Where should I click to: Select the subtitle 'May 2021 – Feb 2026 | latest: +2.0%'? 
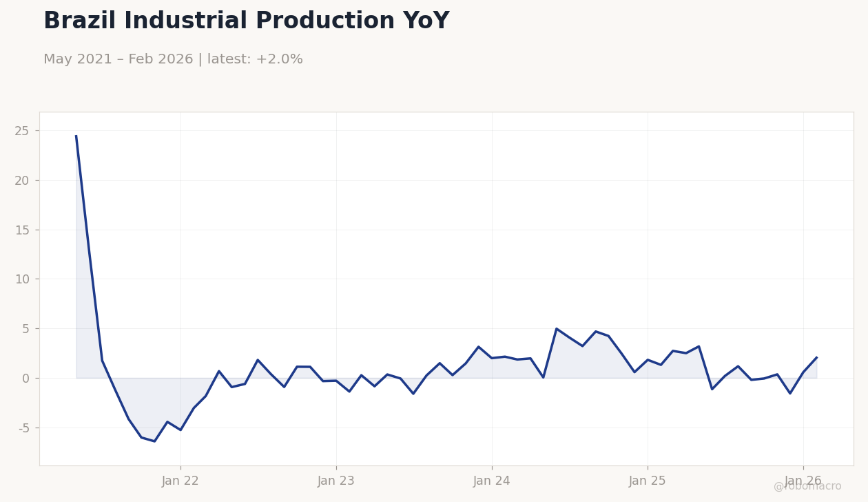click(x=173, y=60)
